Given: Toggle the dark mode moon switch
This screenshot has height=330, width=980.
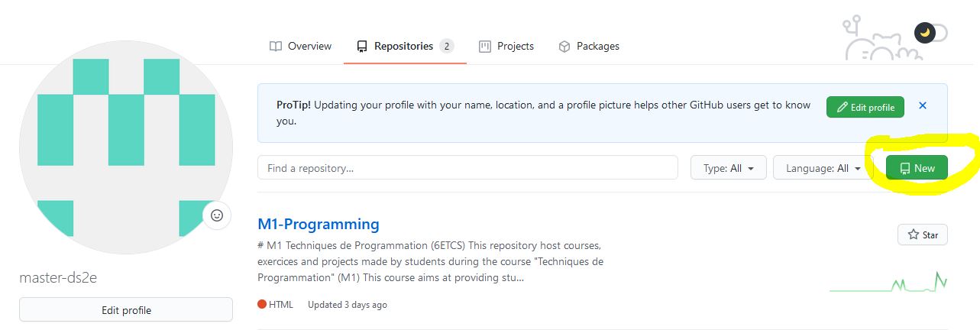Looking at the screenshot, I should pyautogui.click(x=930, y=33).
